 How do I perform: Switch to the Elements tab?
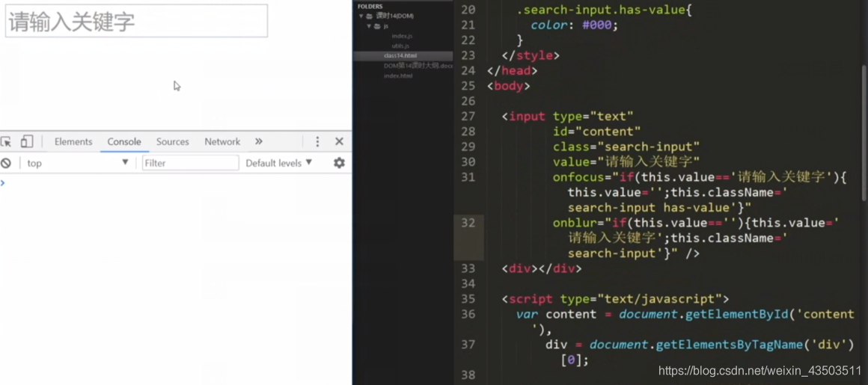pyautogui.click(x=73, y=141)
